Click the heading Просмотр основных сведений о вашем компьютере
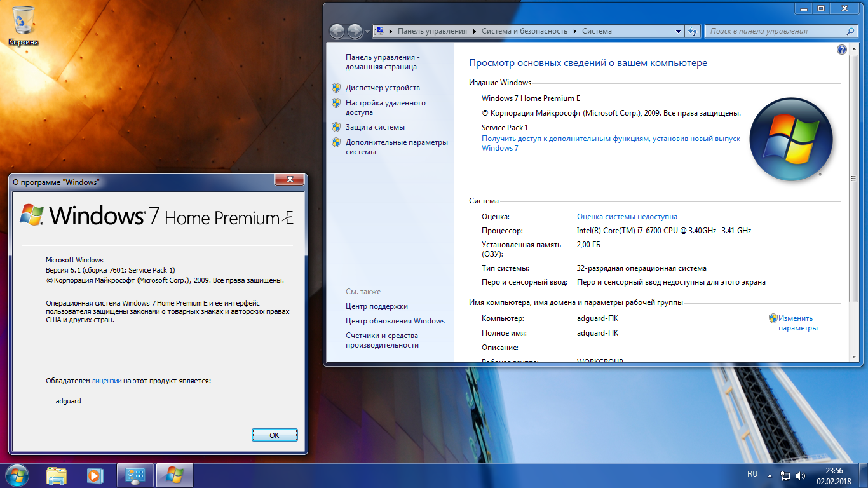This screenshot has width=868, height=488. coord(588,63)
